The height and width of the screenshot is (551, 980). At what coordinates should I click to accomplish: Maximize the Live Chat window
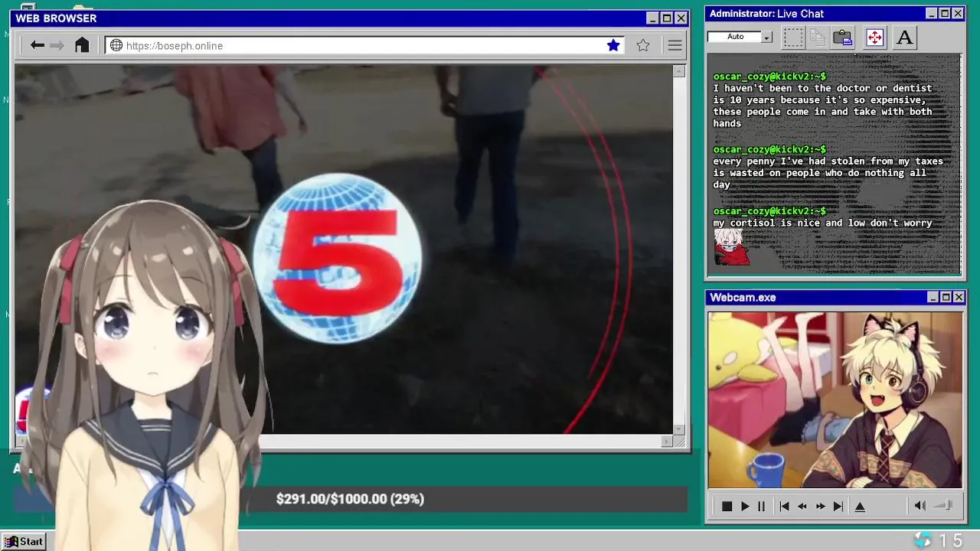click(x=944, y=14)
